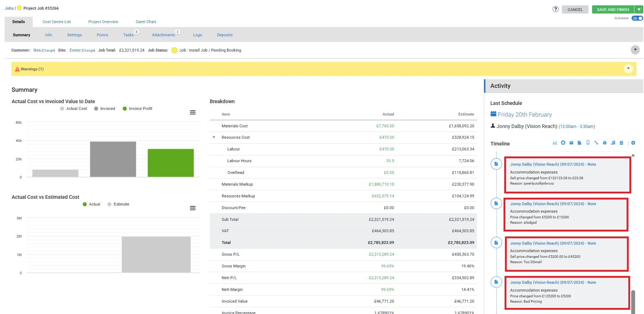Click Materials Cost actual value £7,760.00
This screenshot has width=644, height=314.
(385, 126)
